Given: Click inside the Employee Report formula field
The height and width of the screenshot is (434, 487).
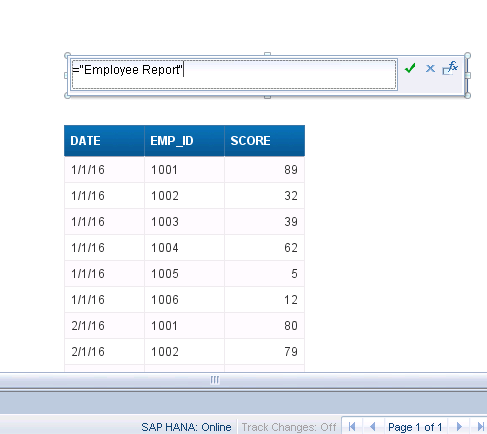Looking at the screenshot, I should pos(234,75).
